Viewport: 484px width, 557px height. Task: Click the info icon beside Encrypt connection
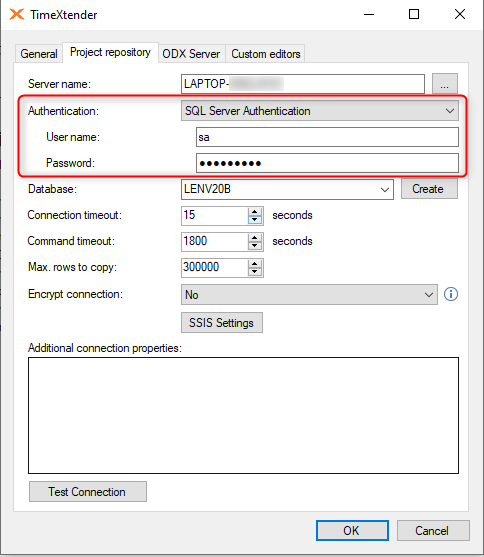point(451,294)
